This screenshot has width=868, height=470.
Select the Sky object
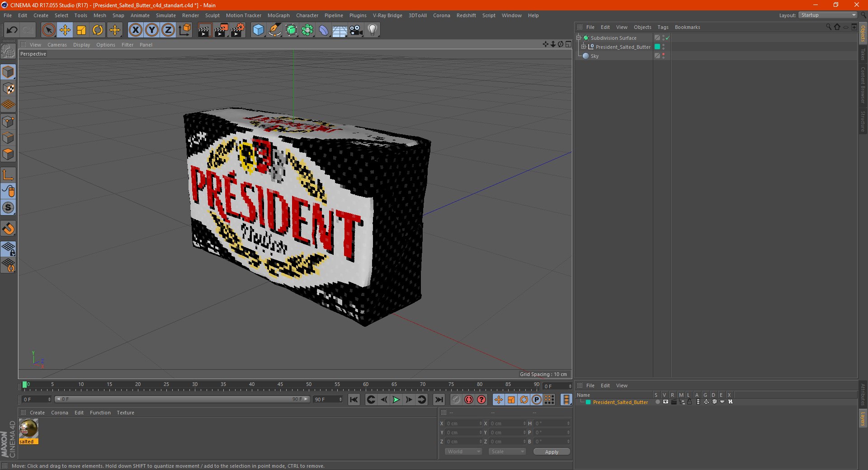tap(594, 56)
